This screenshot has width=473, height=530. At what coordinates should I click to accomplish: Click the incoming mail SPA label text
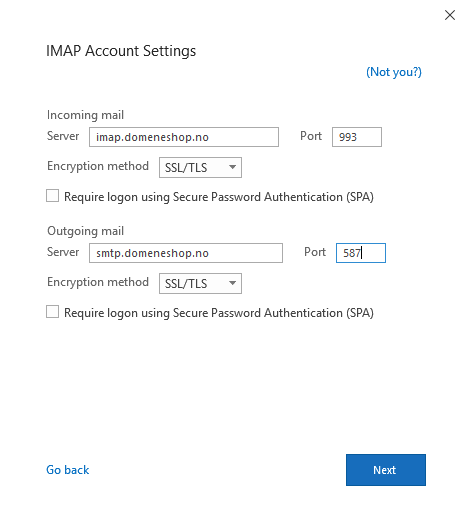point(219,197)
